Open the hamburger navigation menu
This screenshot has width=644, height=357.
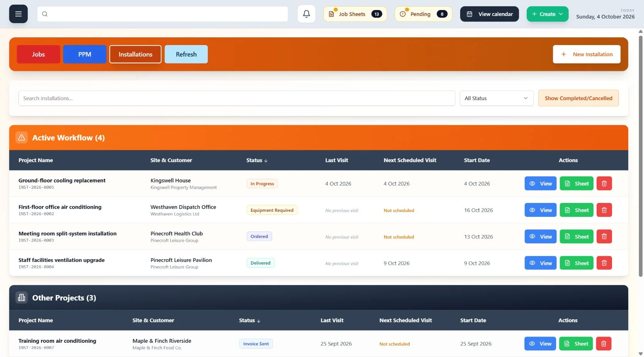coord(18,14)
